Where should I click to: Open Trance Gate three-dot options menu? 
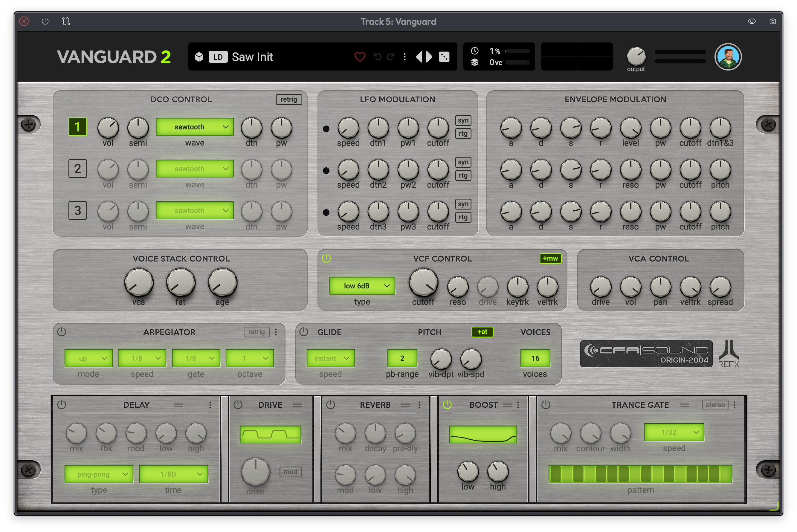pyautogui.click(x=735, y=405)
